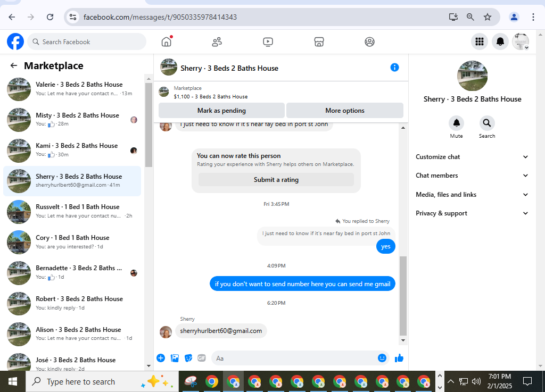This screenshot has height=392, width=545.
Task: Mute this chat with bell icon
Action: click(456, 123)
